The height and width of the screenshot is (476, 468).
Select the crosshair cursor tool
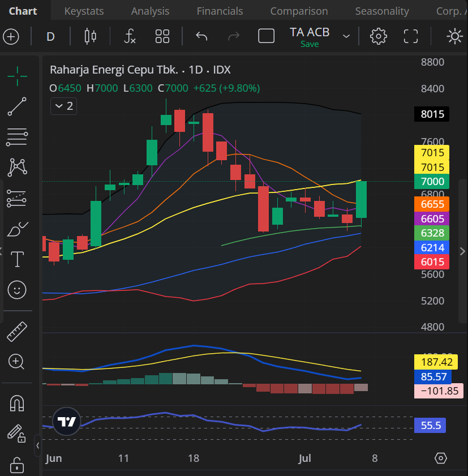[18, 76]
